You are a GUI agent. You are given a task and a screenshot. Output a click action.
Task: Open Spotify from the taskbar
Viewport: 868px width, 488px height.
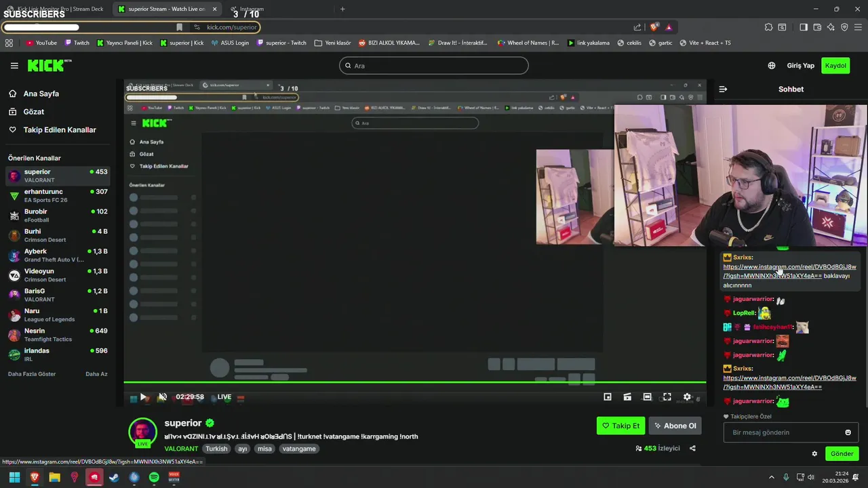(154, 477)
